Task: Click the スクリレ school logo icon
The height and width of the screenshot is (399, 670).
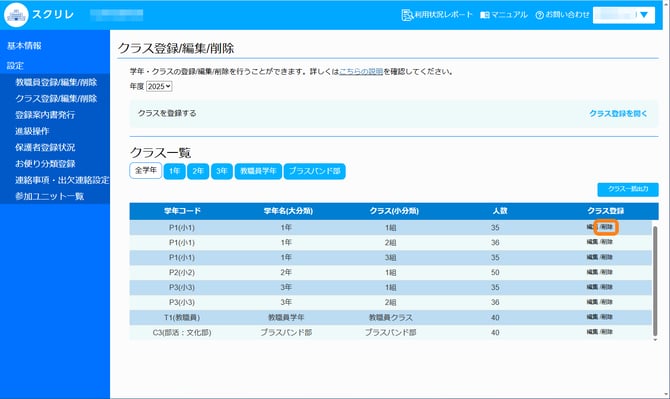Action: pyautogui.click(x=16, y=15)
